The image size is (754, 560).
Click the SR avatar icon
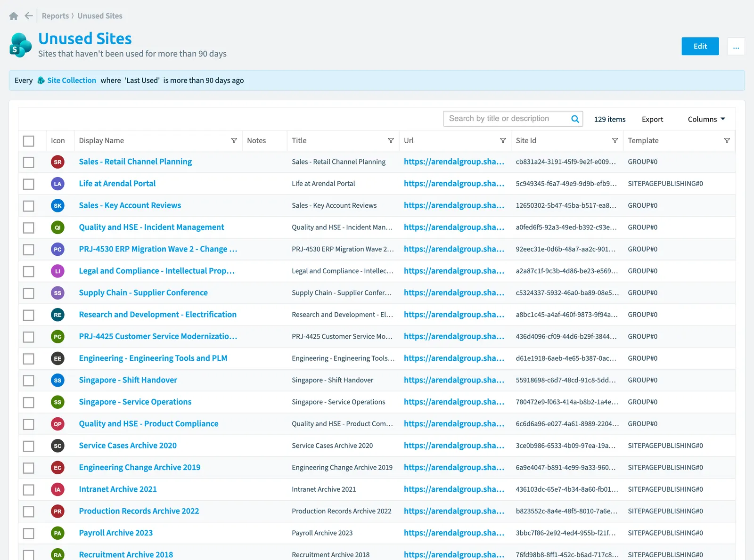point(57,162)
